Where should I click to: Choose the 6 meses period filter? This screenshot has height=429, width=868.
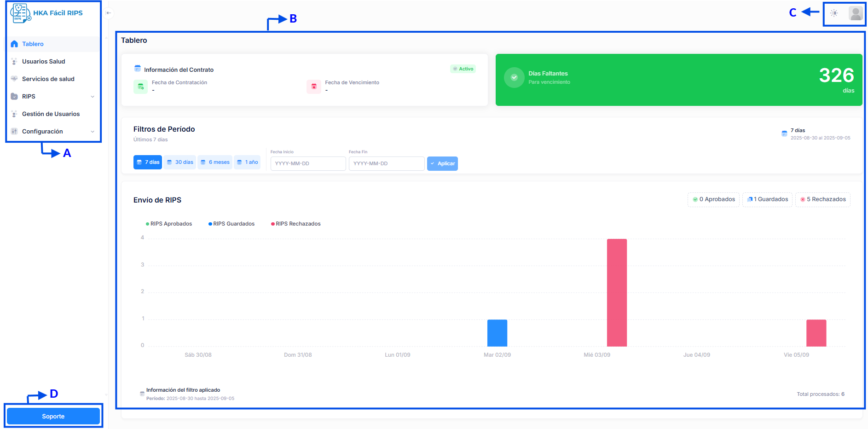coord(215,162)
